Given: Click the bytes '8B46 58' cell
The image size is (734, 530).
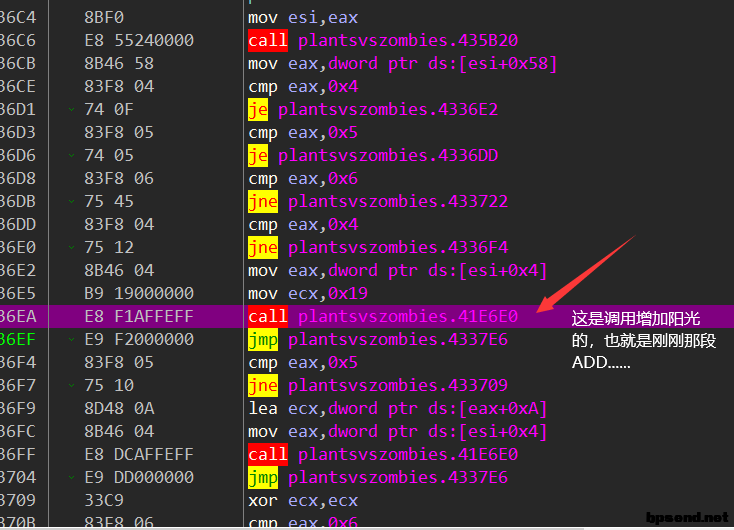Looking at the screenshot, I should click(x=119, y=64).
